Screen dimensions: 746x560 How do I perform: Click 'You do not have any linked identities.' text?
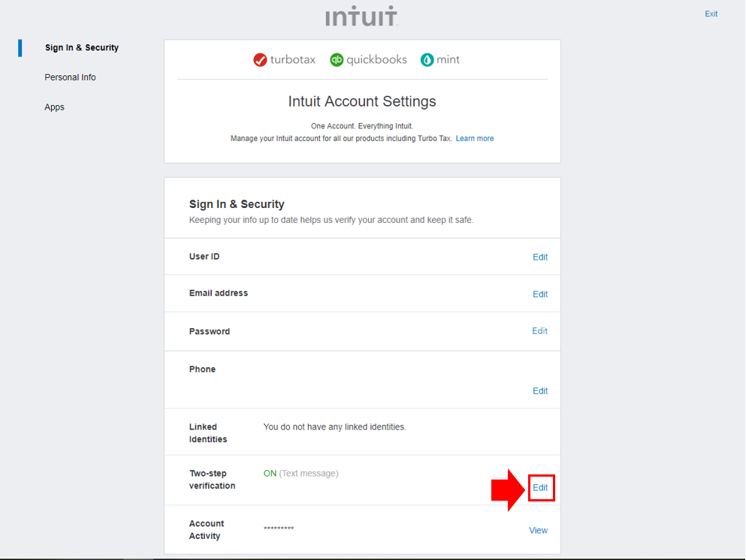pos(334,427)
